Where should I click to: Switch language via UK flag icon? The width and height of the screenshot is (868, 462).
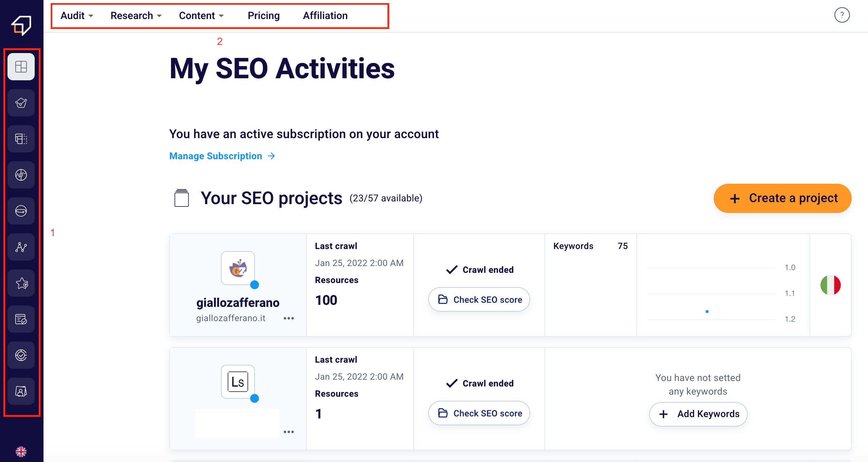click(x=21, y=451)
